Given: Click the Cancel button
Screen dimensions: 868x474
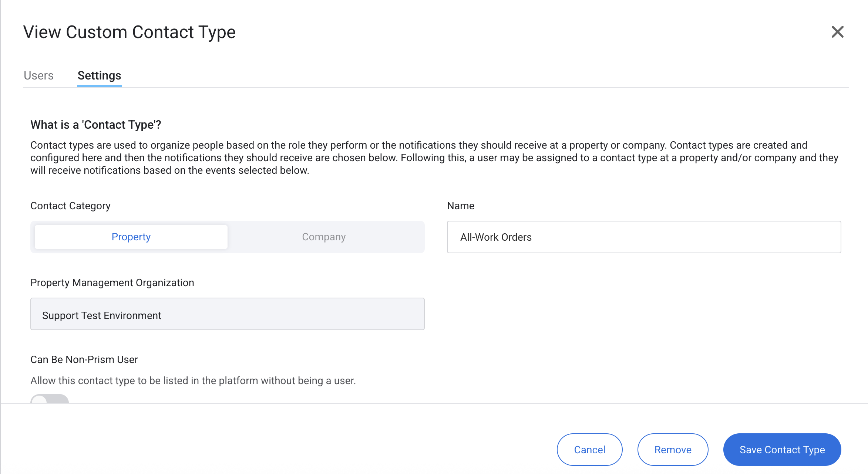Looking at the screenshot, I should point(589,450).
